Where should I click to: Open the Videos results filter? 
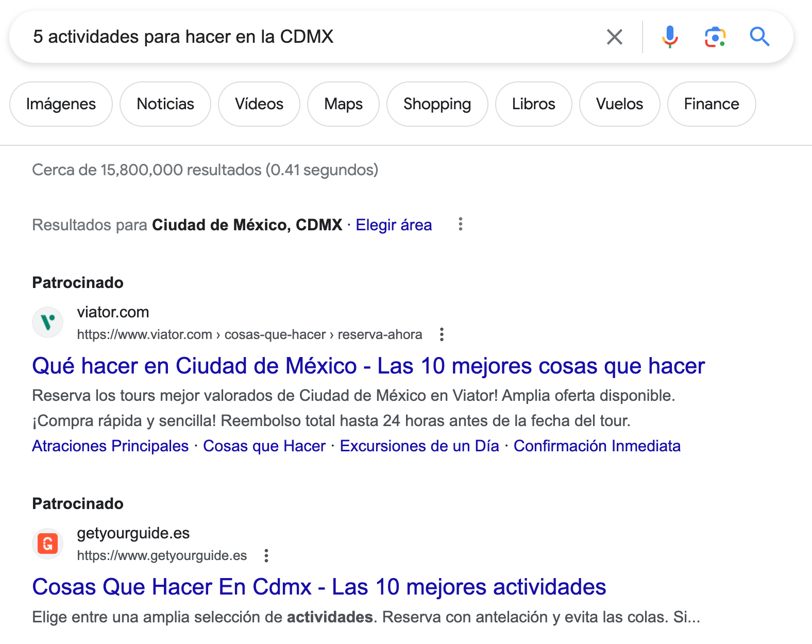coord(259,104)
